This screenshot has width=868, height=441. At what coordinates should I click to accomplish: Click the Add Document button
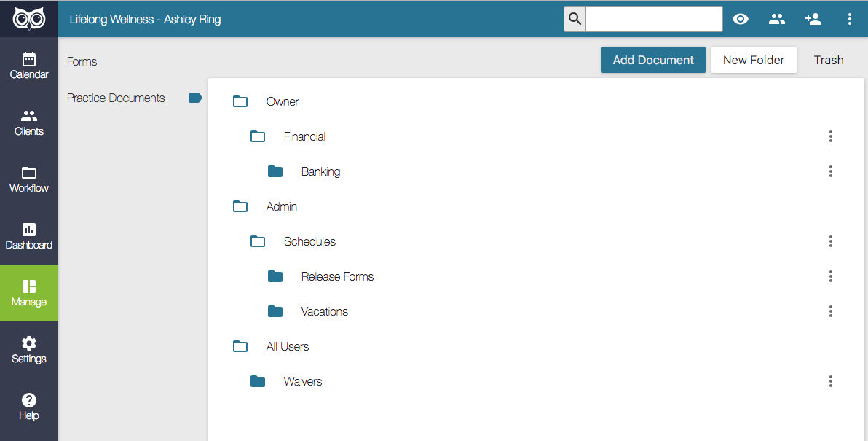click(653, 60)
